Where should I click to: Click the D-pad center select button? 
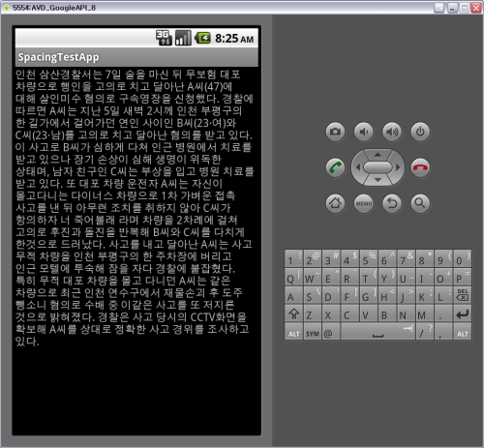click(378, 167)
